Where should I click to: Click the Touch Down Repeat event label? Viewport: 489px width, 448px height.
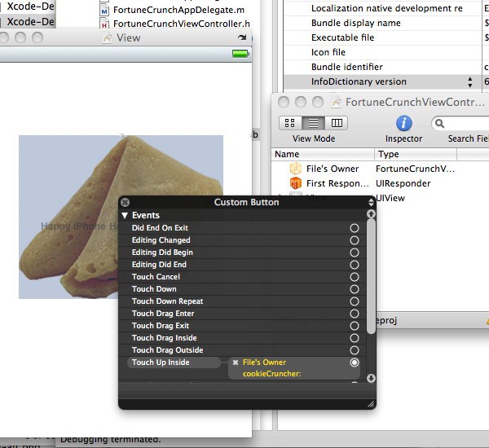pyautogui.click(x=167, y=301)
